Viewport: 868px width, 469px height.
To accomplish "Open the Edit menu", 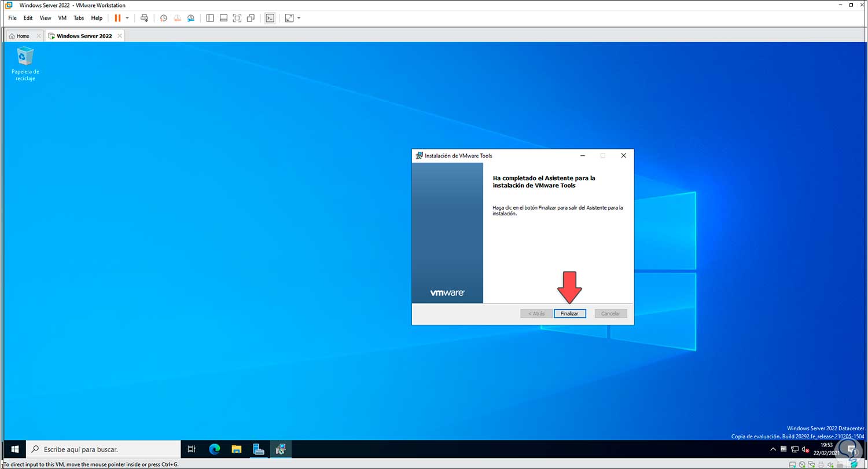I will [28, 18].
